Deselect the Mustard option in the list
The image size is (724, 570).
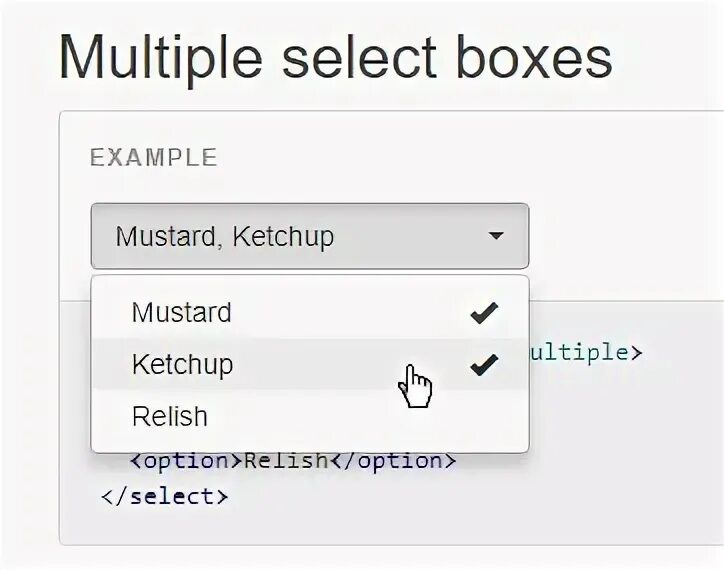tap(182, 313)
